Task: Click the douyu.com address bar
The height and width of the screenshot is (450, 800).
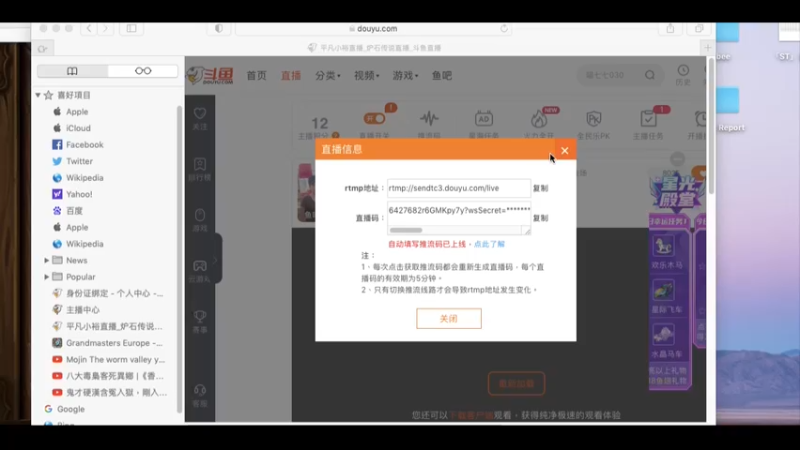Action: 373,29
